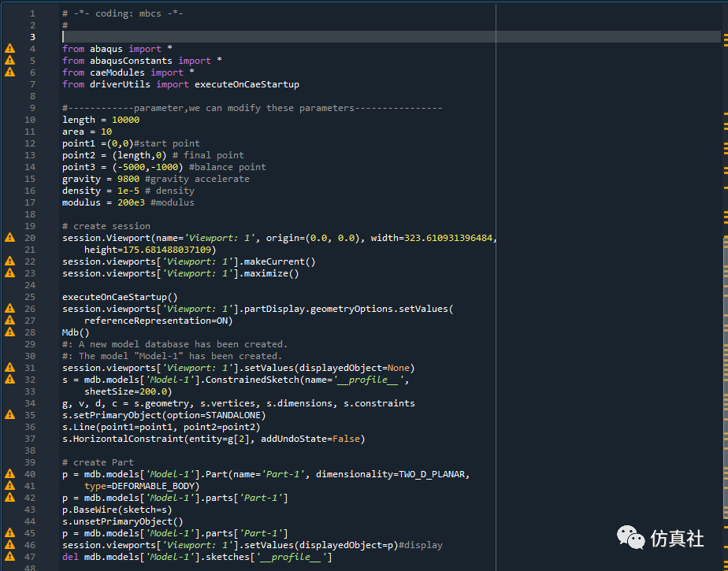Click 'p.BaseWire(sketch=s)' line
This screenshot has width=728, height=571.
117,510
